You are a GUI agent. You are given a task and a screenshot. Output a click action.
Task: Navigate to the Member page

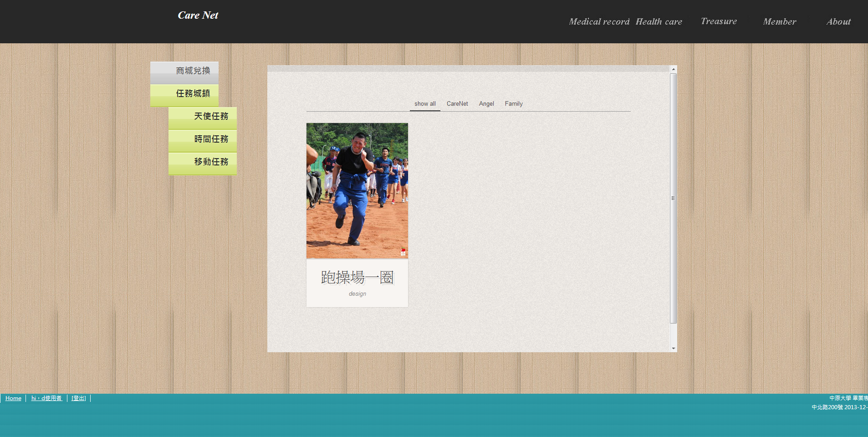tap(779, 22)
